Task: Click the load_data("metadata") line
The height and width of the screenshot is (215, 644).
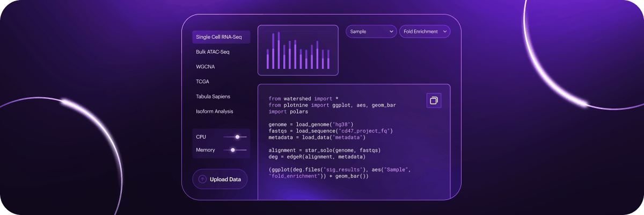Action: (x=317, y=138)
